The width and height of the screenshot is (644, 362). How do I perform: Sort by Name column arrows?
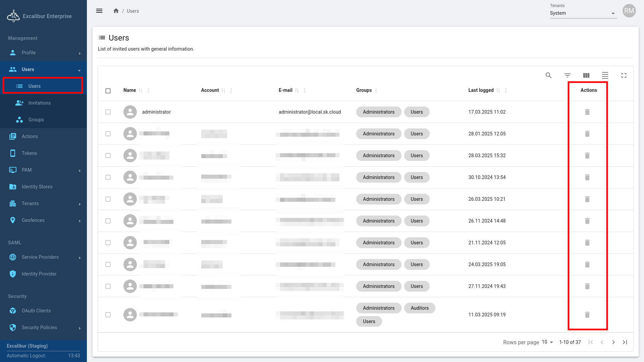click(141, 90)
